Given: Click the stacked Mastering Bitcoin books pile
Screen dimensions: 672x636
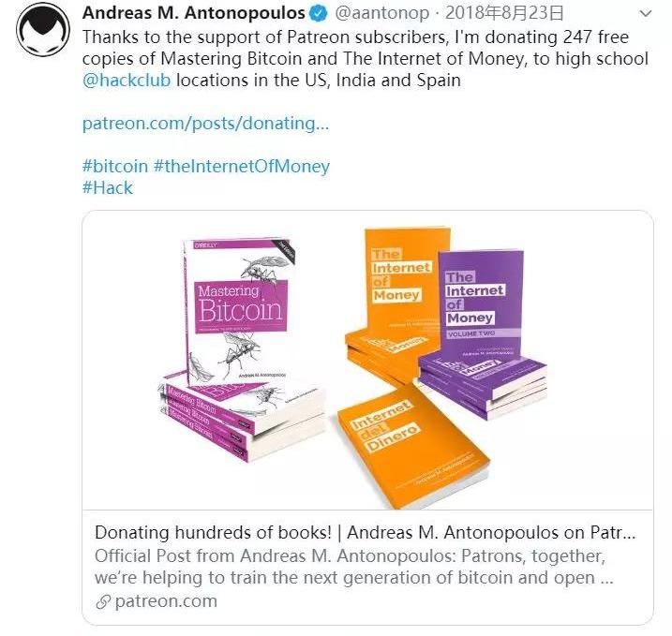Looking at the screenshot, I should (242, 418).
